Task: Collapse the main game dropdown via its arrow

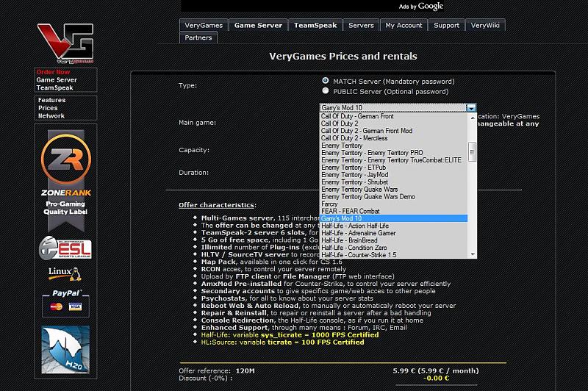Action: pyautogui.click(x=470, y=108)
